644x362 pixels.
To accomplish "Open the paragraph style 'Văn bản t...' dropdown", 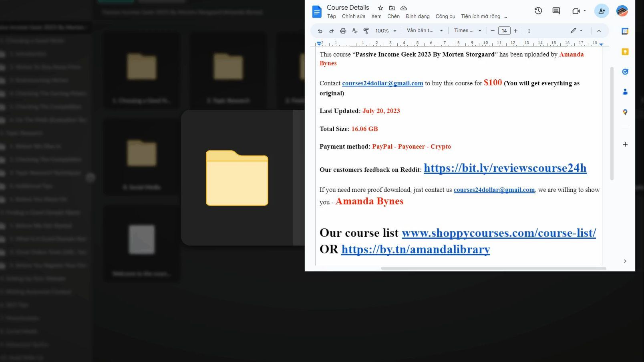I will pyautogui.click(x=425, y=30).
